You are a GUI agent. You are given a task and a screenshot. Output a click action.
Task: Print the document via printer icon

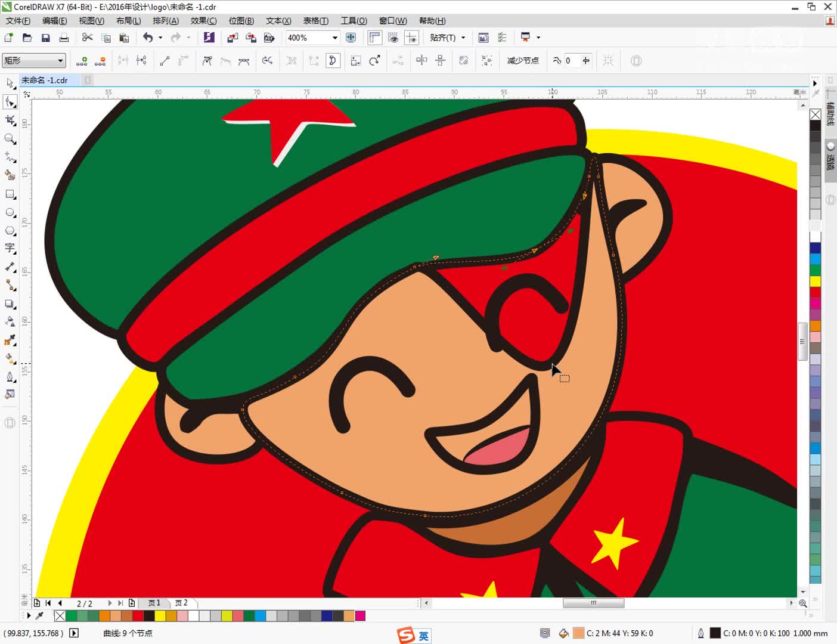tap(64, 38)
